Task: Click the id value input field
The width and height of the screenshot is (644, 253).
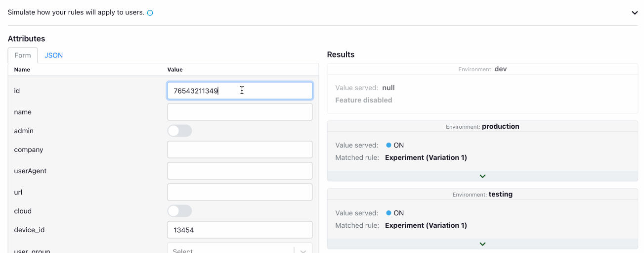Action: click(x=240, y=91)
